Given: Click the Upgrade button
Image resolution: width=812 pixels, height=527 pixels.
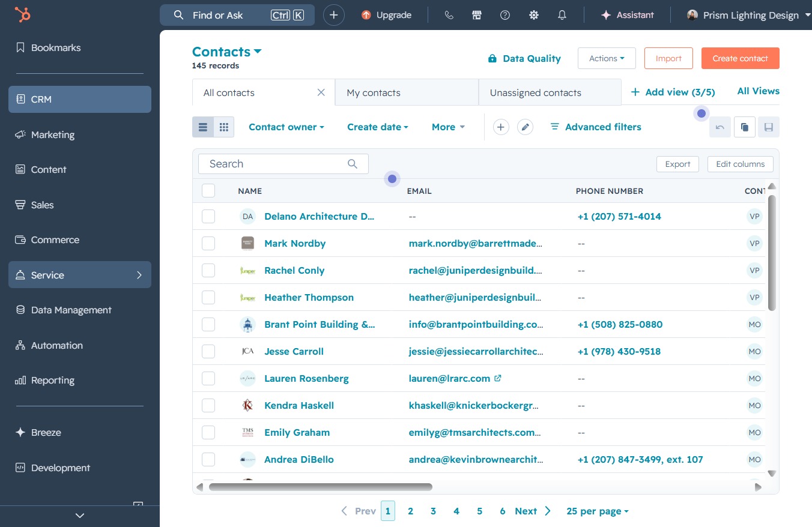Looking at the screenshot, I should (x=386, y=15).
